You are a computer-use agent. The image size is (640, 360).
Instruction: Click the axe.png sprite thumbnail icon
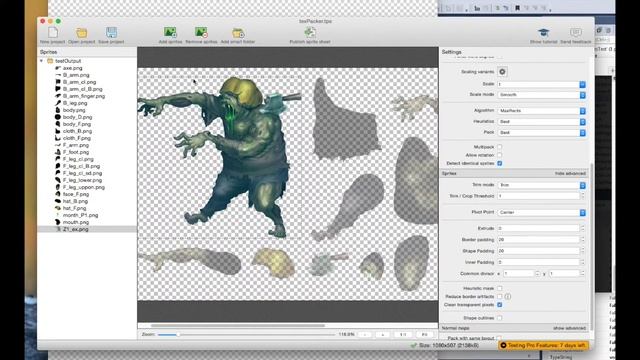58,68
